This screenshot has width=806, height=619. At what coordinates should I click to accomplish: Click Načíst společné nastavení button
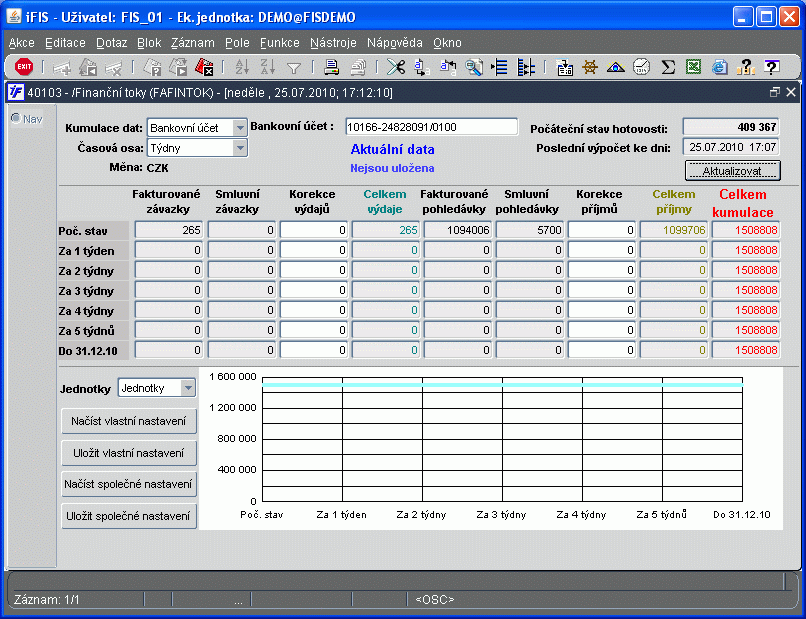(x=129, y=484)
